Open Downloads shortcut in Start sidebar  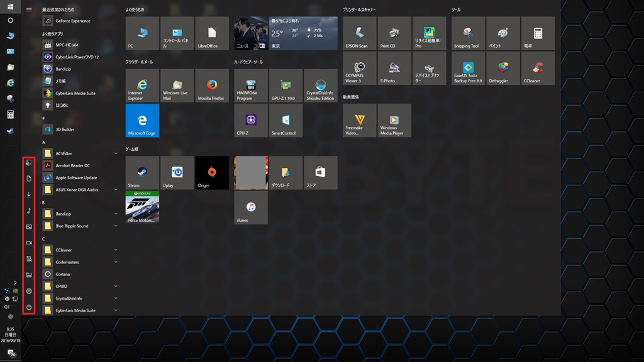click(x=29, y=195)
